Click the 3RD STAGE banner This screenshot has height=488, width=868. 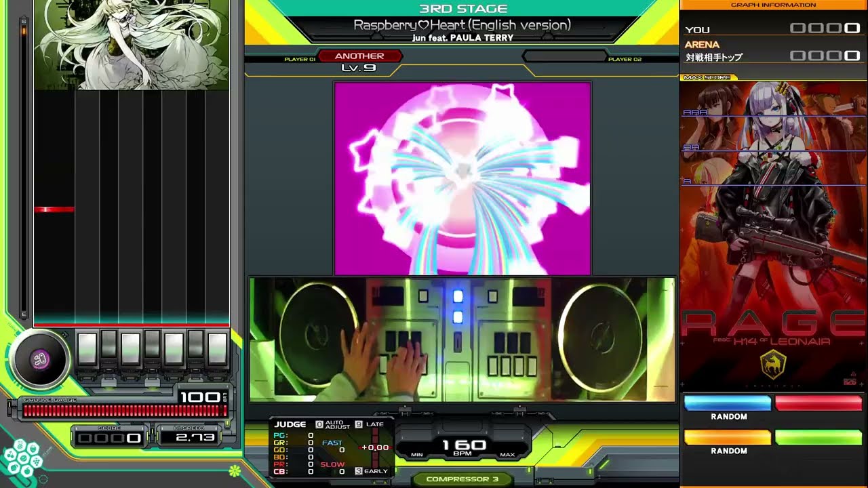click(462, 9)
